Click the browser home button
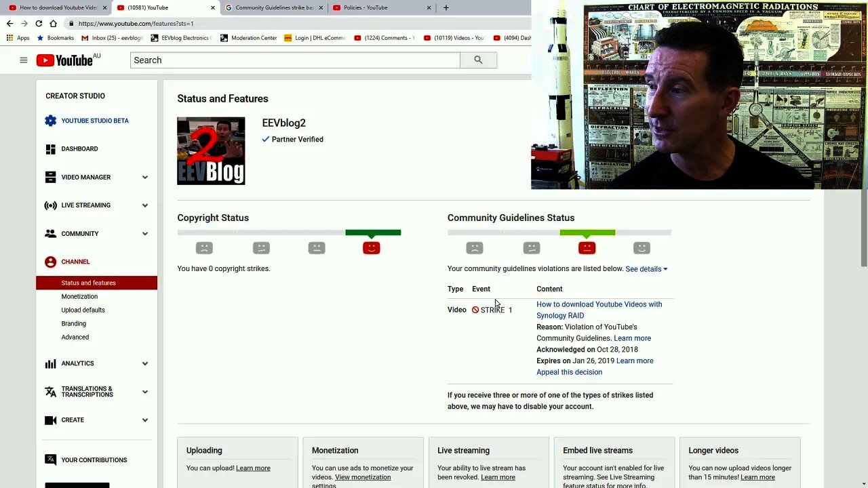Screen dimensions: 868x488 point(53,23)
